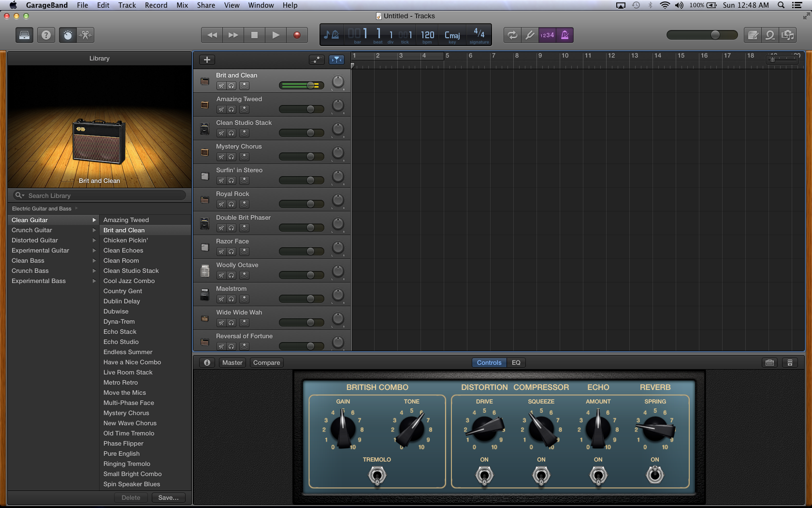Click the red Record button

point(297,35)
